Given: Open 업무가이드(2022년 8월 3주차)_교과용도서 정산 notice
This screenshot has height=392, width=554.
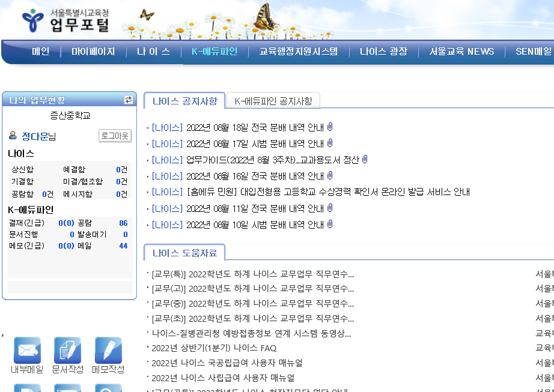Looking at the screenshot, I should tap(272, 160).
